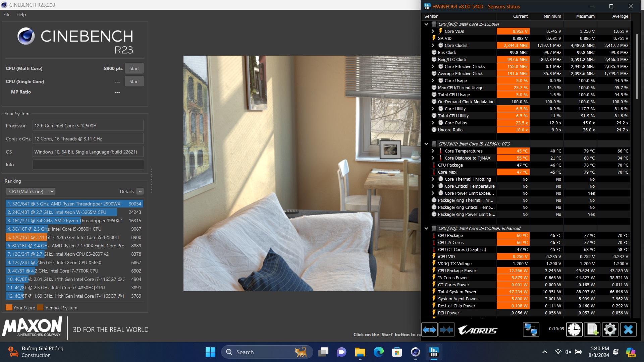Launch Microsoft Edge from the taskbar
Viewport: 644px width, 362px height.
click(379, 352)
